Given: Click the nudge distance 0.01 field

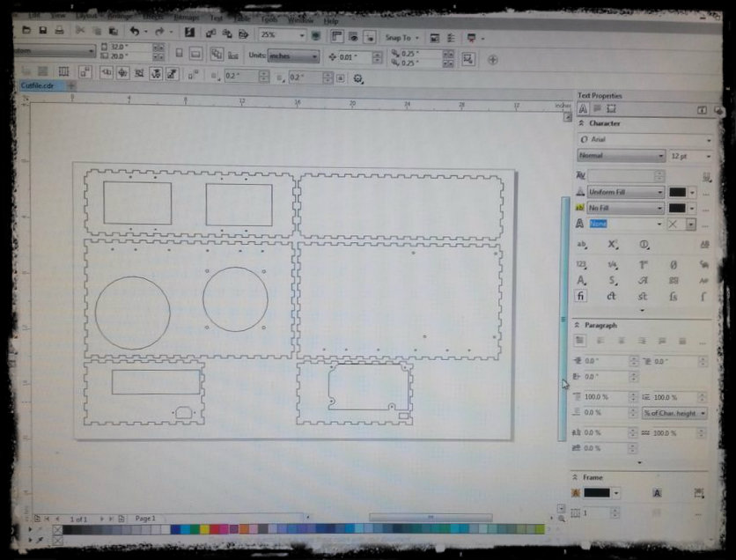Looking at the screenshot, I should coord(355,57).
